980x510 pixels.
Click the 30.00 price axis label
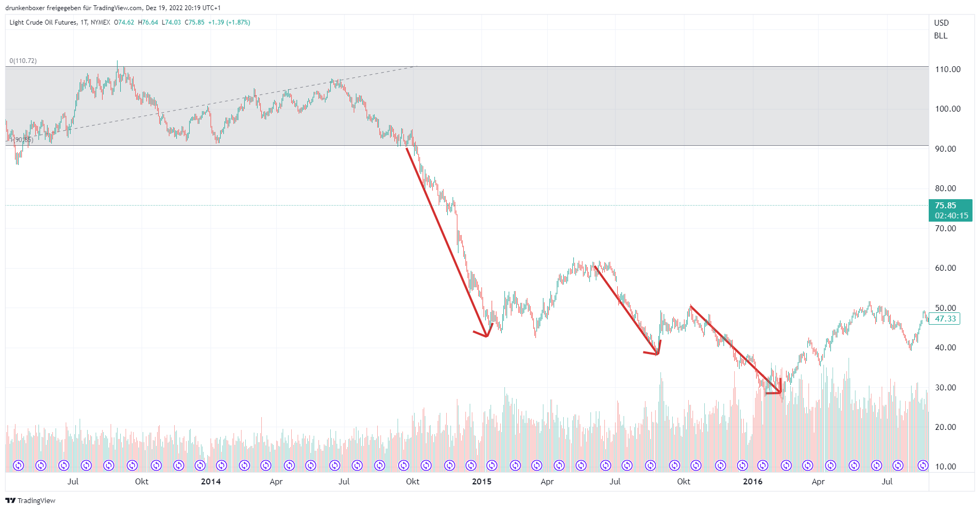click(945, 388)
